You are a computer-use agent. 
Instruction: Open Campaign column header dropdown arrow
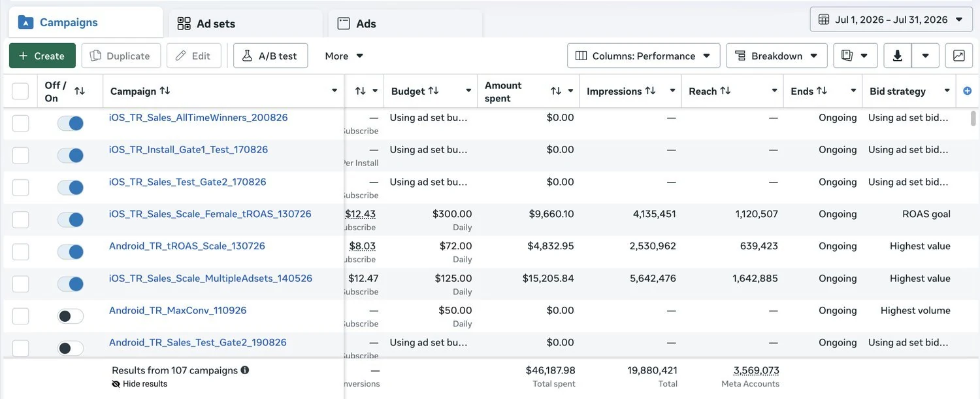[335, 91]
